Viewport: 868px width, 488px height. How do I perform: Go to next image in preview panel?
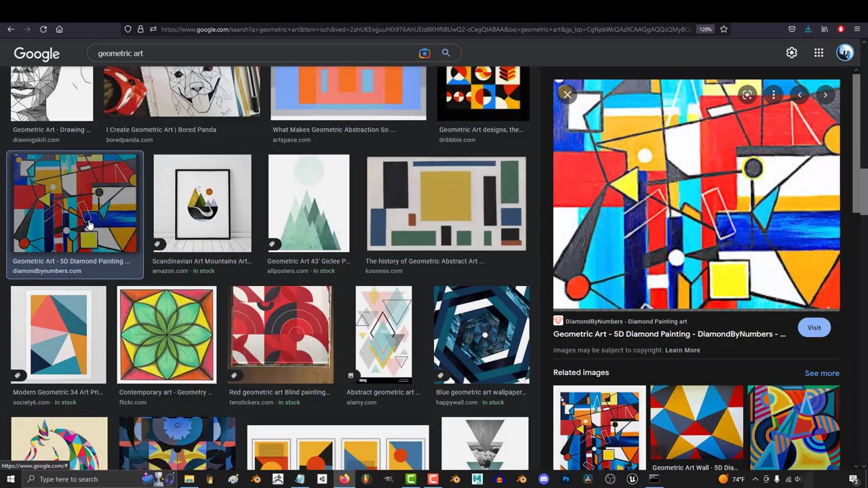pos(825,95)
